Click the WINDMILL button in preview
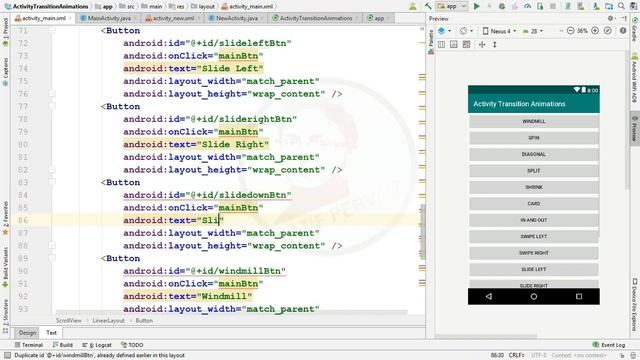 pos(533,121)
